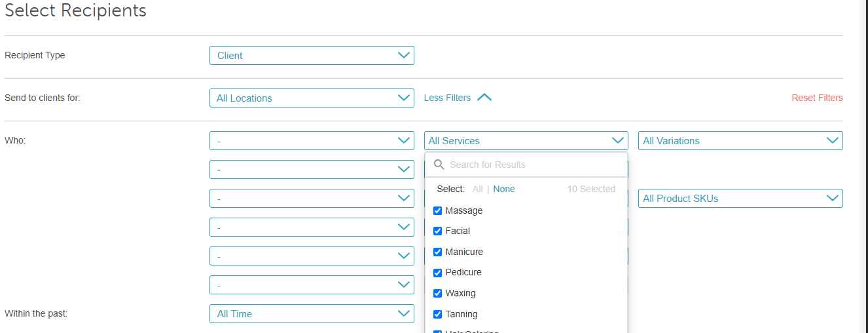Click the Less Filters link
Screen dimensions: 868x333
[x=447, y=98]
